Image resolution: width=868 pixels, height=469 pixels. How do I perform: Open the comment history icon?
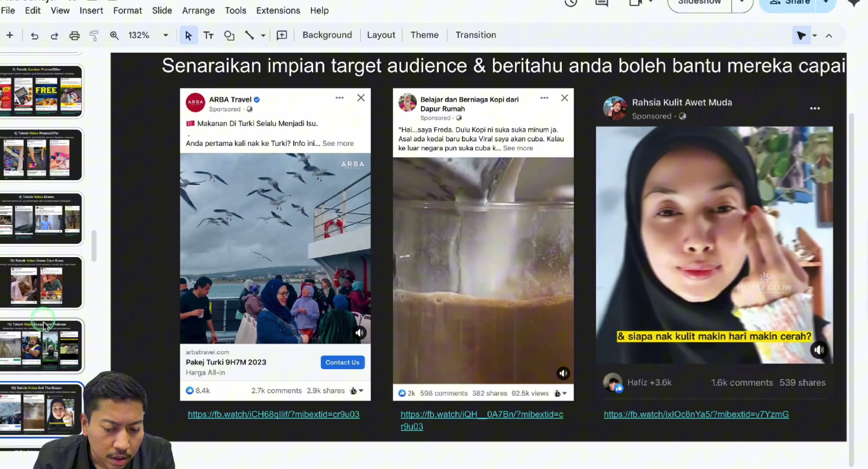(x=602, y=3)
